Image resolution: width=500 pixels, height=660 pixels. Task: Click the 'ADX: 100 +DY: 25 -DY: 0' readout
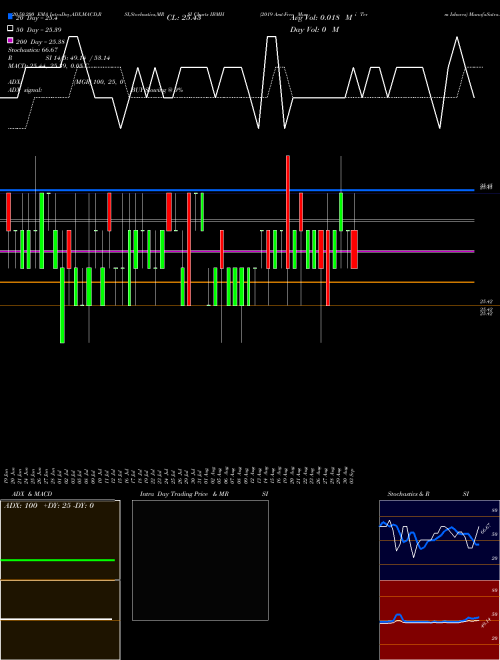(x=49, y=506)
